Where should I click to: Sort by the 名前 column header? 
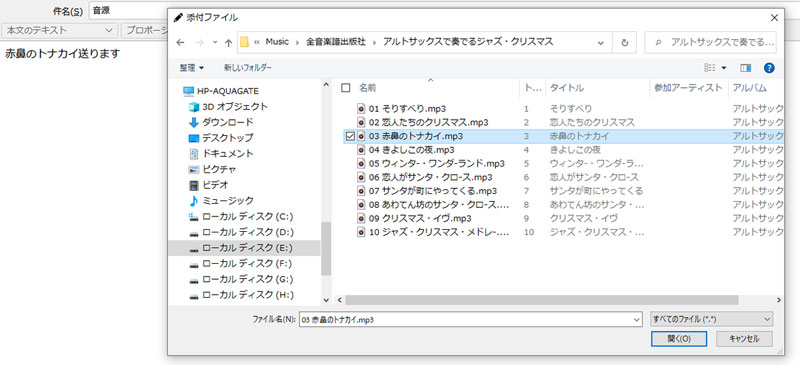(x=367, y=88)
